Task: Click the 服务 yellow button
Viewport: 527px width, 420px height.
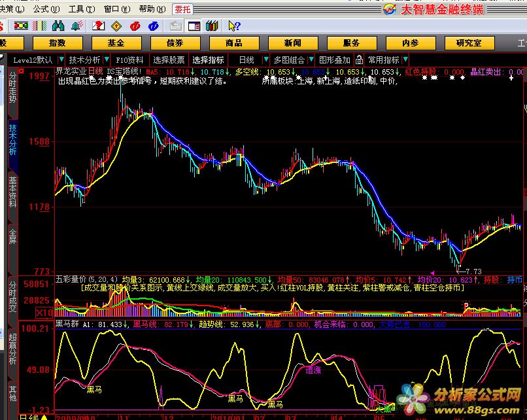Action: (x=352, y=43)
